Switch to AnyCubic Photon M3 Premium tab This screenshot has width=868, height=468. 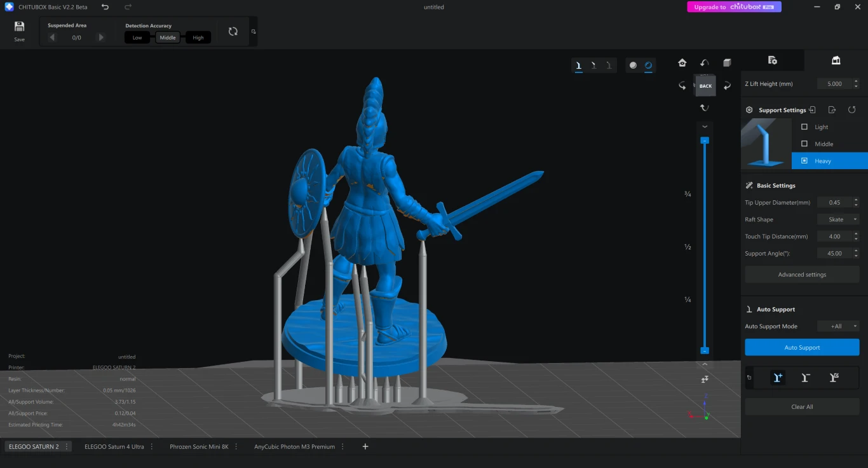(x=294, y=446)
